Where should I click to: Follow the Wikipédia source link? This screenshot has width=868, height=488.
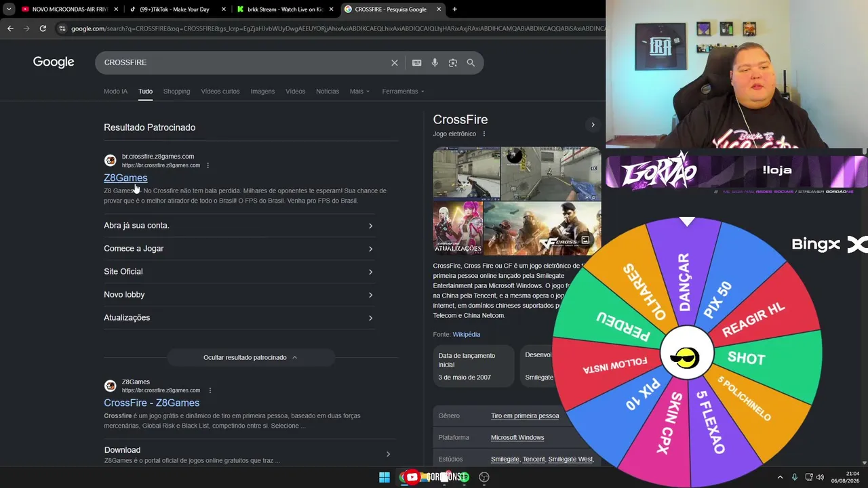(x=467, y=334)
